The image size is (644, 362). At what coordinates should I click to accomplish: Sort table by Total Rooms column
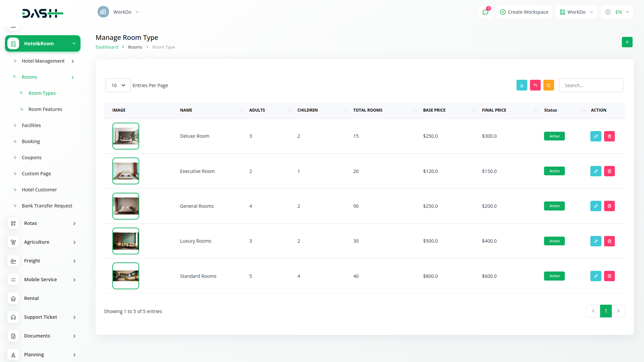click(x=368, y=110)
